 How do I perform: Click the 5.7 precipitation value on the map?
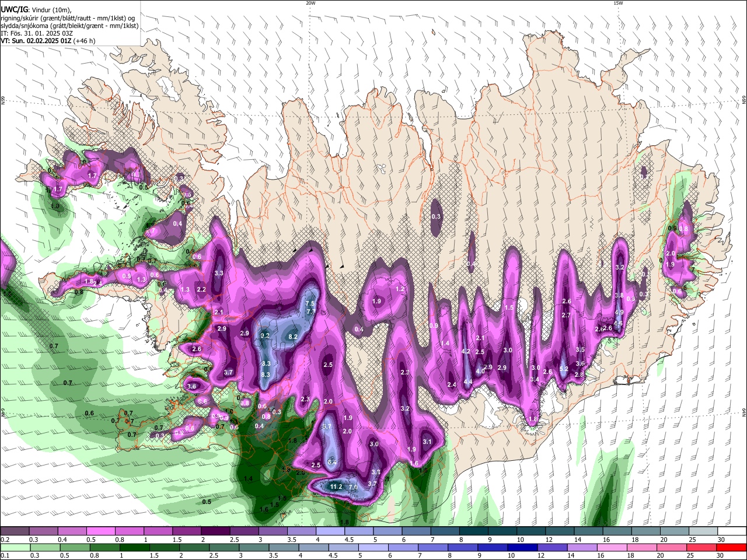pos(327,427)
